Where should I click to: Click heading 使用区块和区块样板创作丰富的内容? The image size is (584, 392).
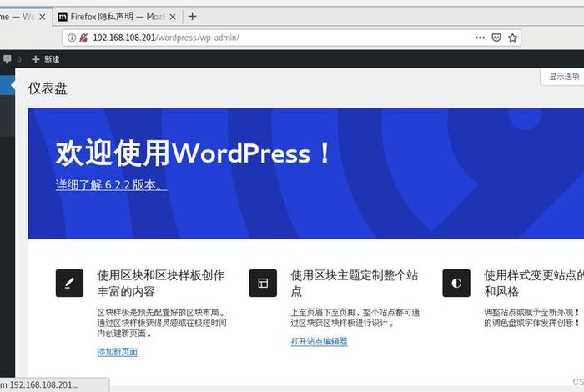161,283
